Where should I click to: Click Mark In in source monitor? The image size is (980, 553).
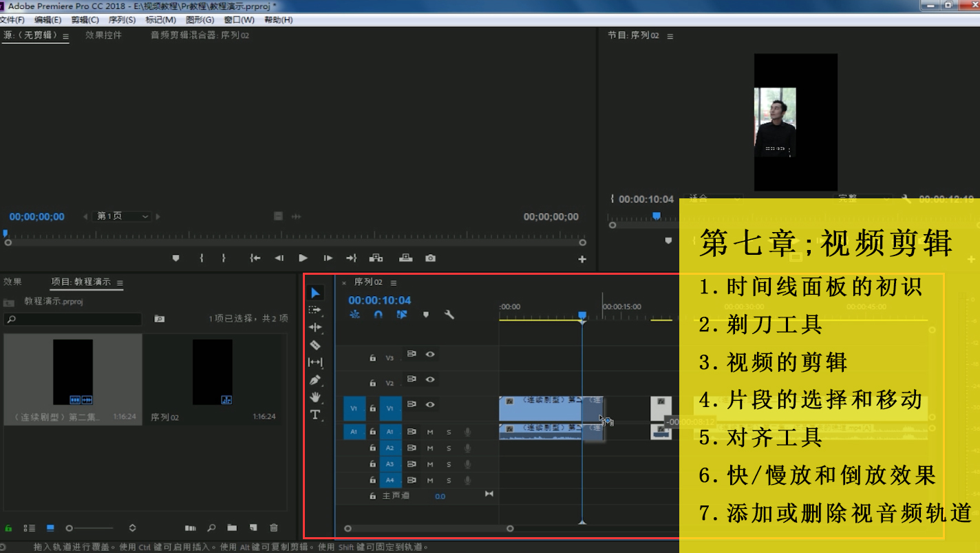[201, 258]
